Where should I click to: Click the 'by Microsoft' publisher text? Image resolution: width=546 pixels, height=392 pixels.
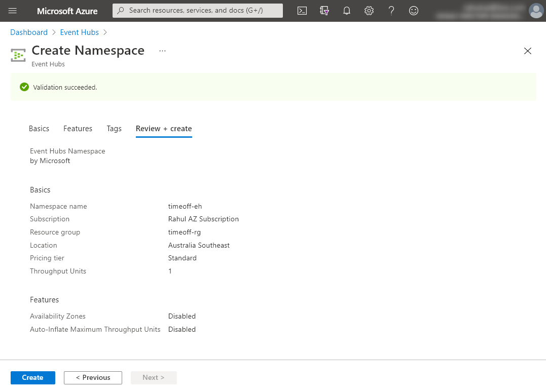coord(50,161)
